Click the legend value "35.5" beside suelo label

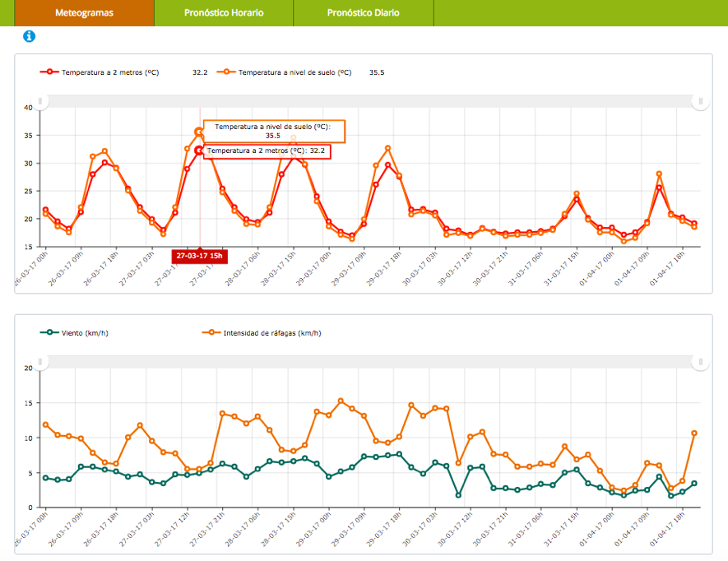point(377,72)
